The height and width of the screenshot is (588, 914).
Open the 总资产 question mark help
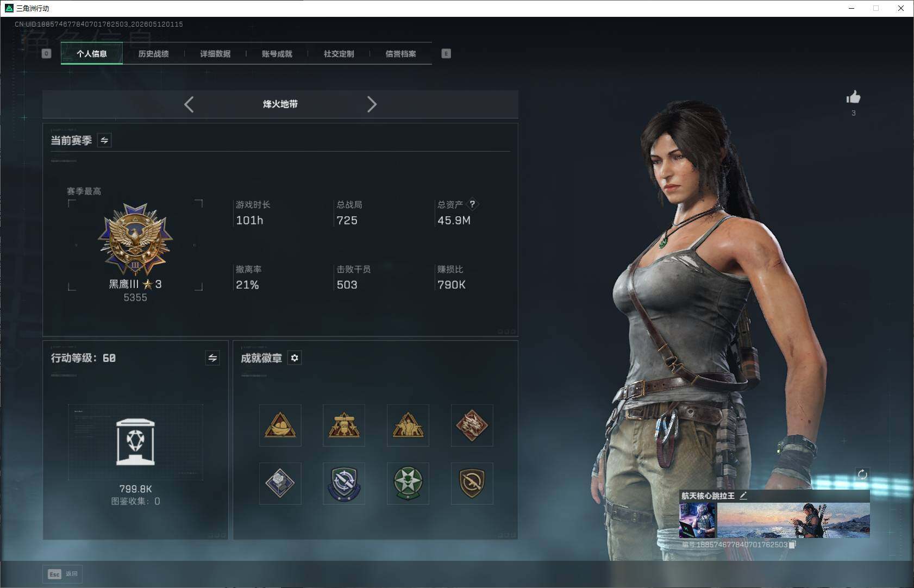point(472,204)
